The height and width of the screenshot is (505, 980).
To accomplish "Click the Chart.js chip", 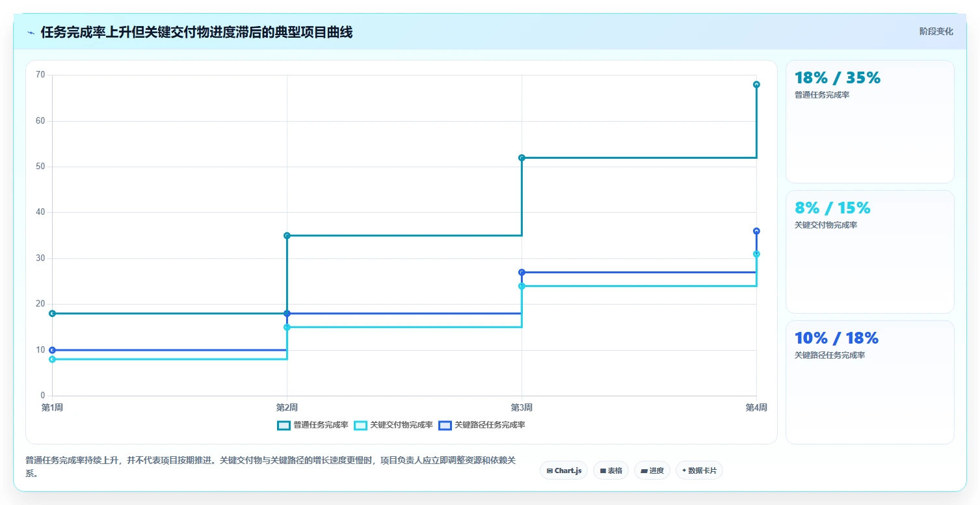I will click(x=564, y=470).
